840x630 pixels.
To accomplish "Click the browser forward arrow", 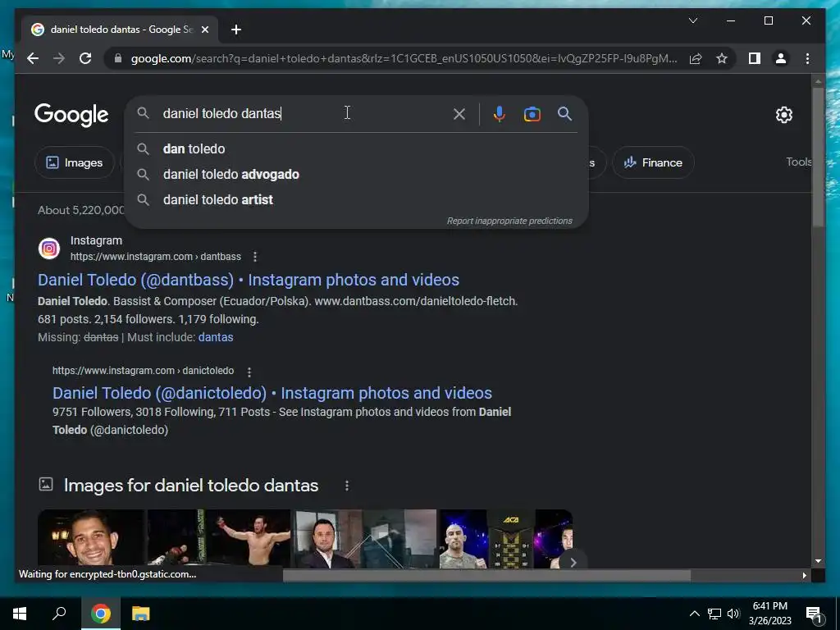I will point(59,58).
